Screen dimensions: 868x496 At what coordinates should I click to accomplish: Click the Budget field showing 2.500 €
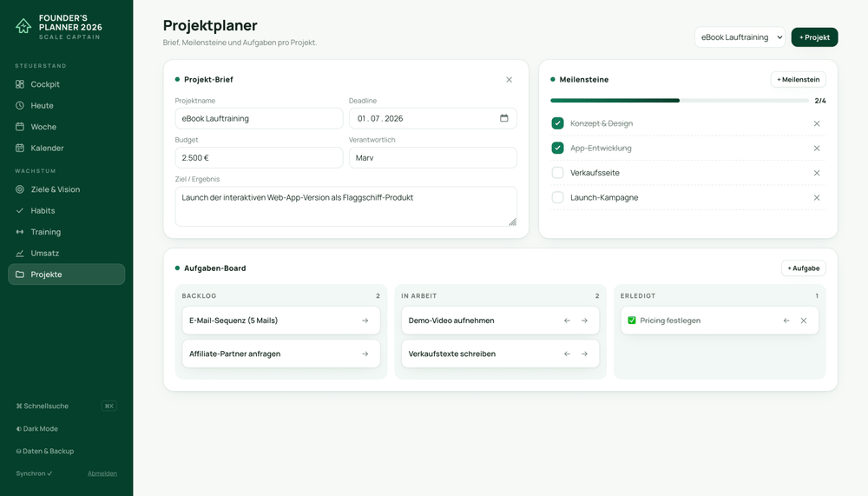259,158
